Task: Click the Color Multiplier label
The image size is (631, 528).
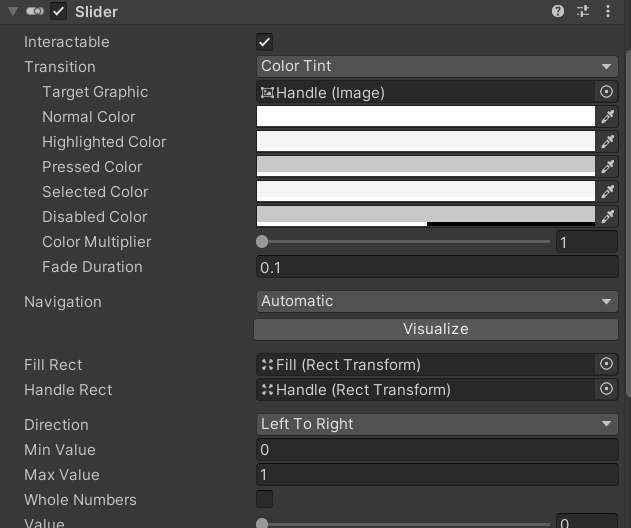Action: click(97, 242)
